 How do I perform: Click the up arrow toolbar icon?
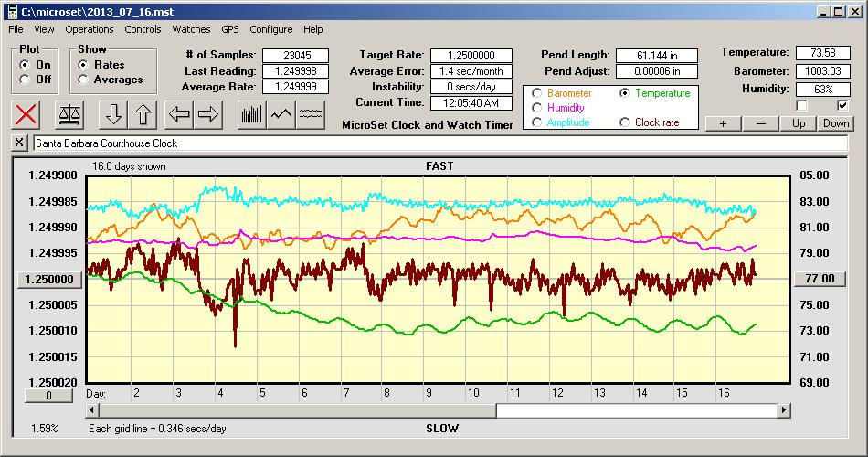143,114
